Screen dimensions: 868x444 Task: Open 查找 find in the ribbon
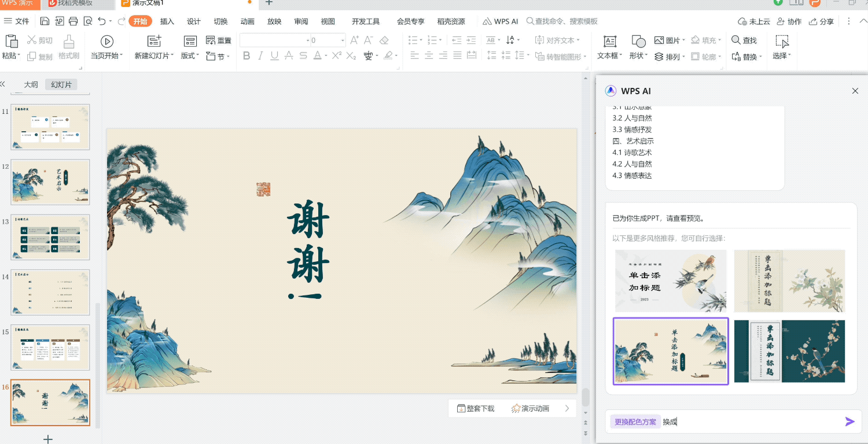tap(745, 40)
